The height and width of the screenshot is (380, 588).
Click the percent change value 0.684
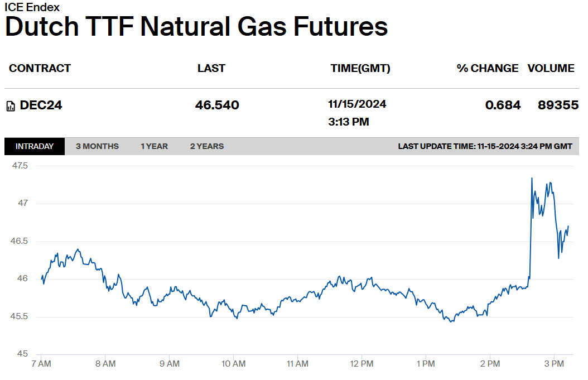(x=503, y=105)
